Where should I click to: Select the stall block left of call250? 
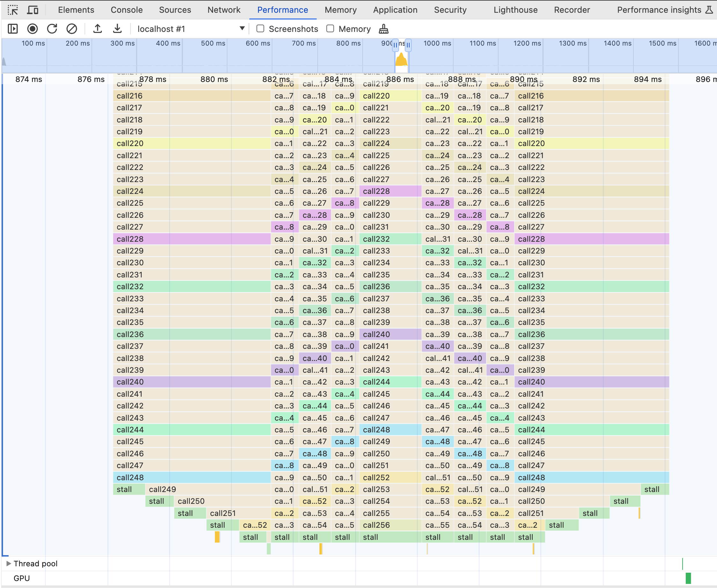coord(159,501)
